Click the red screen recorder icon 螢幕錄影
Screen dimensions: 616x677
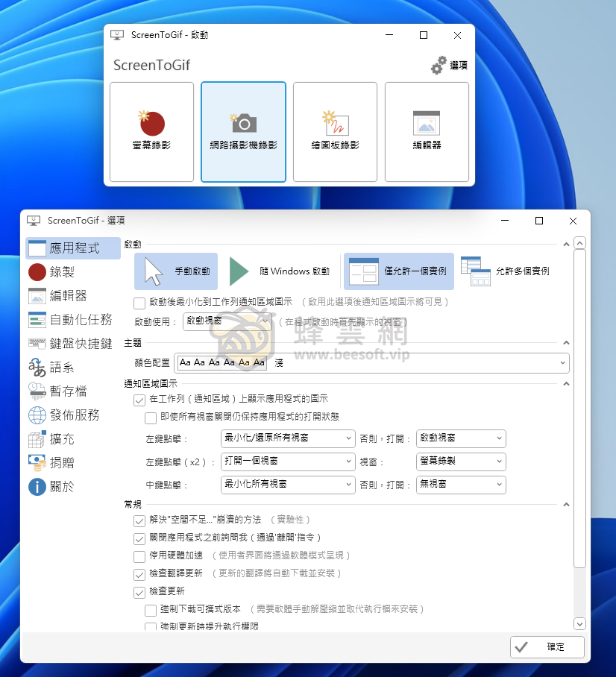[151, 123]
